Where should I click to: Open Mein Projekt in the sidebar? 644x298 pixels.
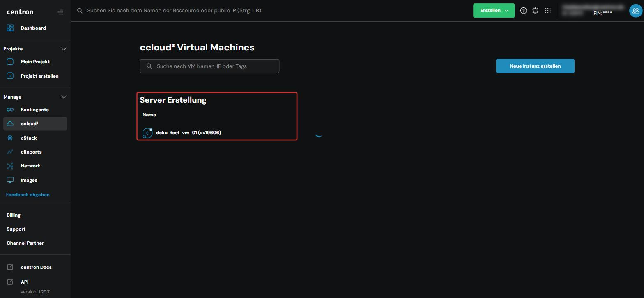click(x=35, y=62)
